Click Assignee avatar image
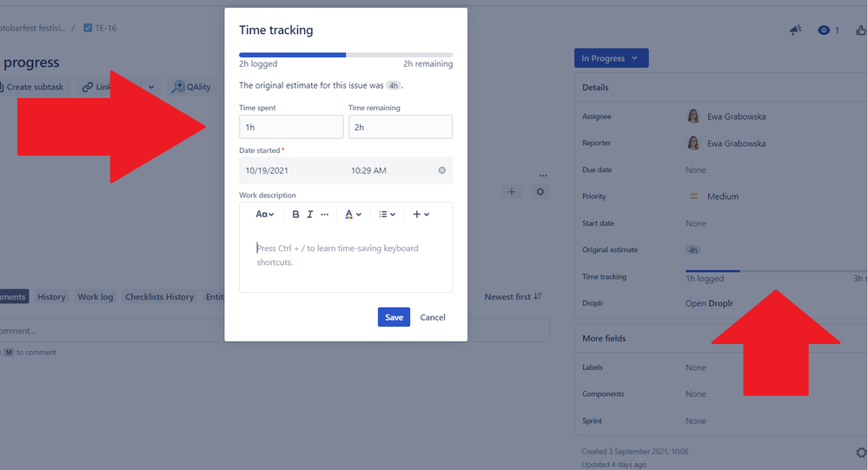 click(693, 116)
